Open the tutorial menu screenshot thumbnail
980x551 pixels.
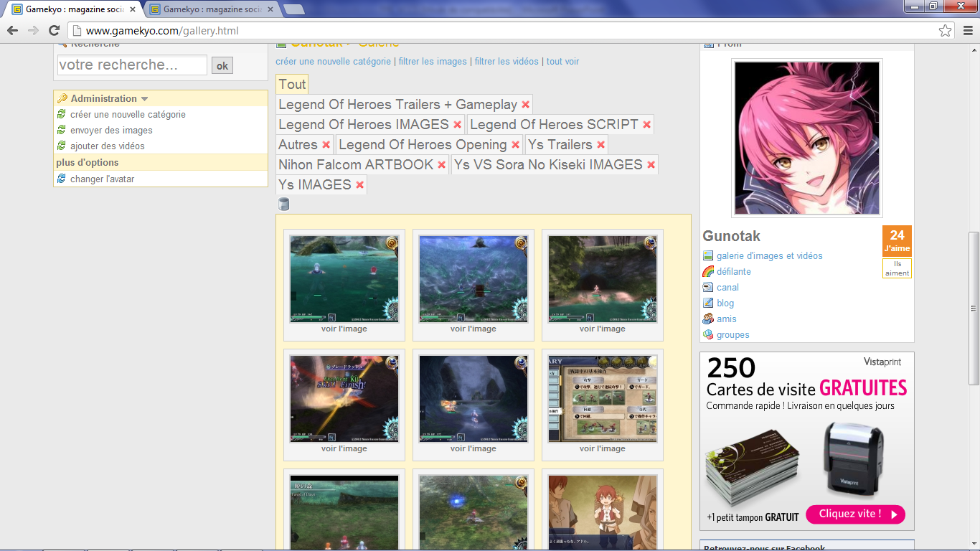603,399
